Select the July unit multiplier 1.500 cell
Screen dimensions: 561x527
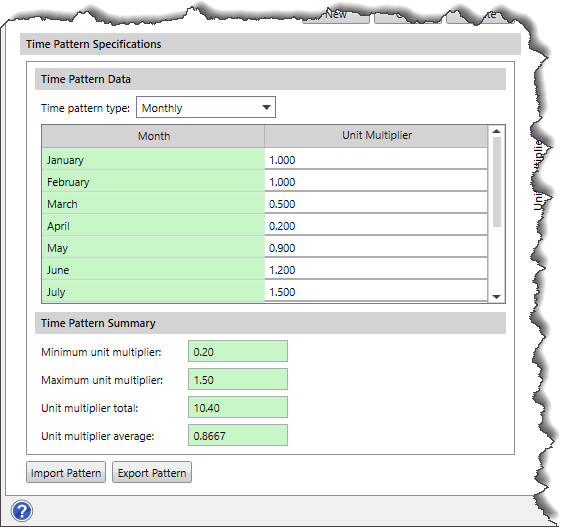[376, 291]
